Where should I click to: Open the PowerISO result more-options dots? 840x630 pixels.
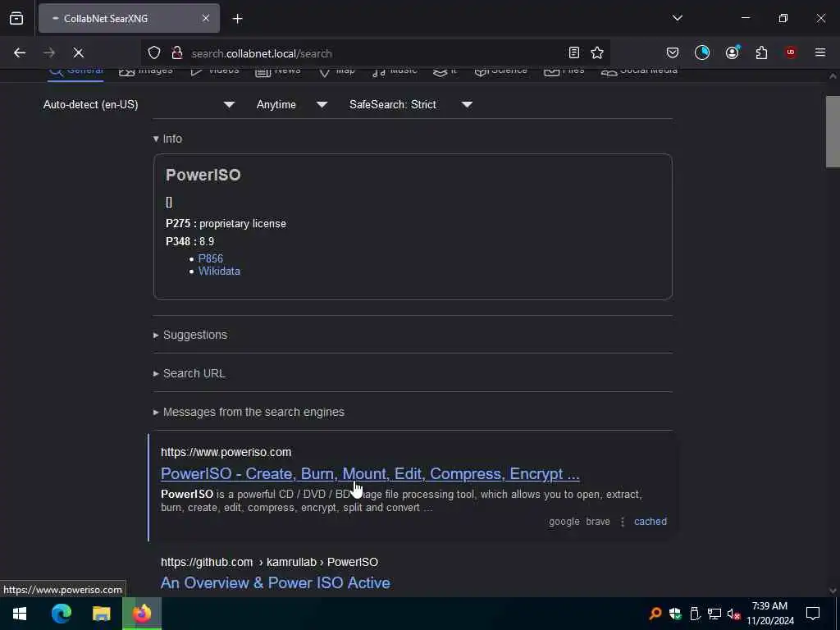pos(622,521)
